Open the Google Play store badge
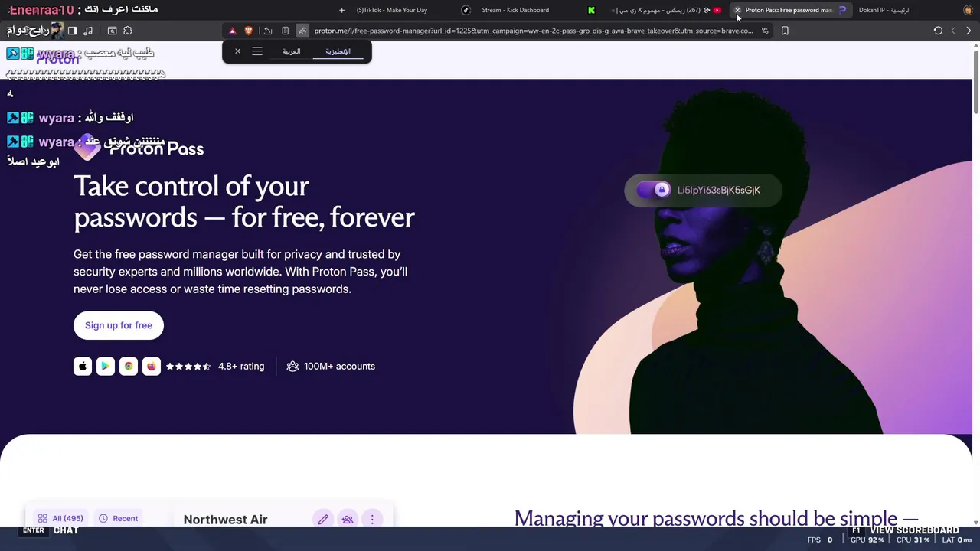Viewport: 980px width, 551px height. pyautogui.click(x=106, y=367)
